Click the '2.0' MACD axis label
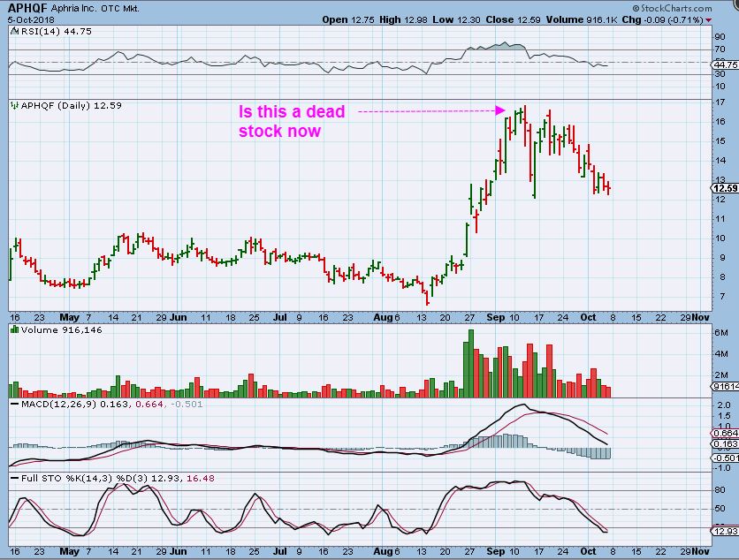739x560 pixels. pyautogui.click(x=724, y=405)
